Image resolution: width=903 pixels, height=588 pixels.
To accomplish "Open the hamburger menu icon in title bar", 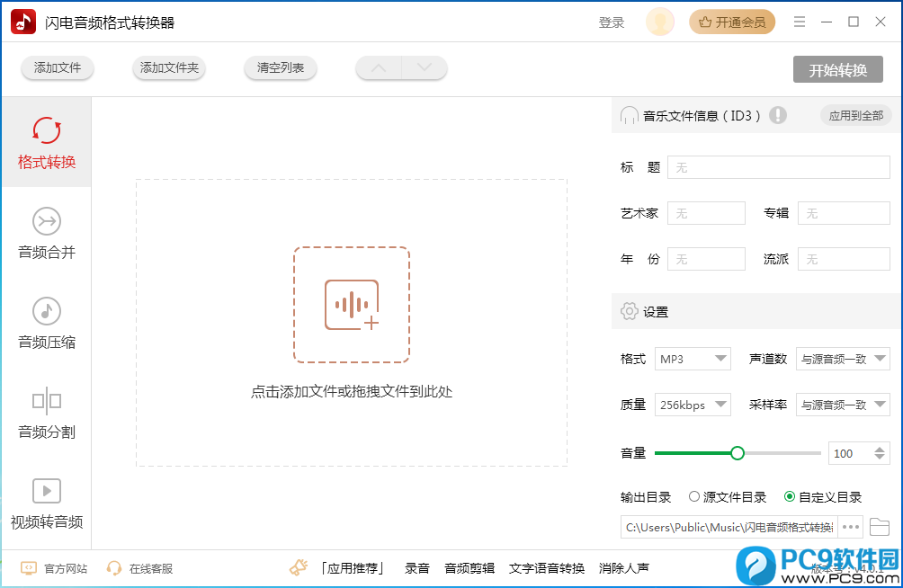I will [800, 22].
